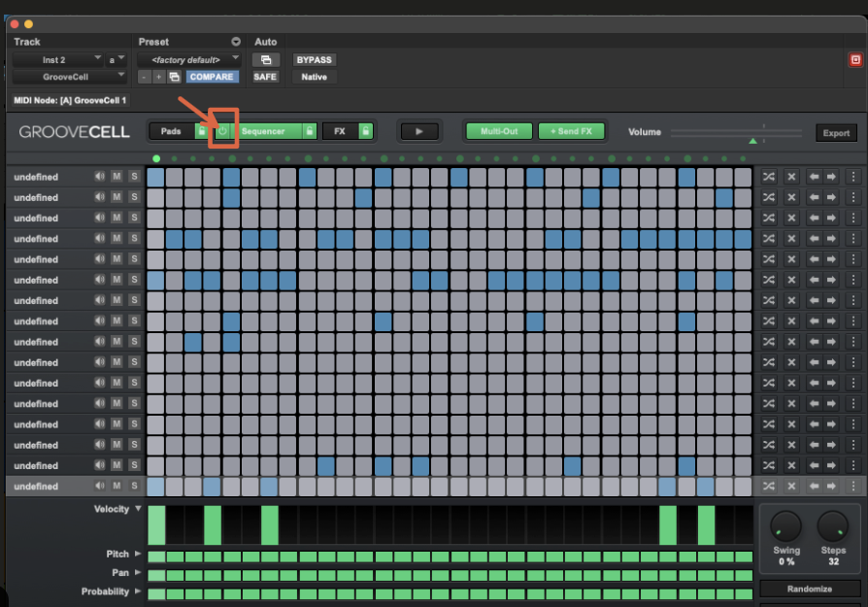Mute the first undefined track with M
Viewport: 868px width, 607px height.
coord(117,176)
